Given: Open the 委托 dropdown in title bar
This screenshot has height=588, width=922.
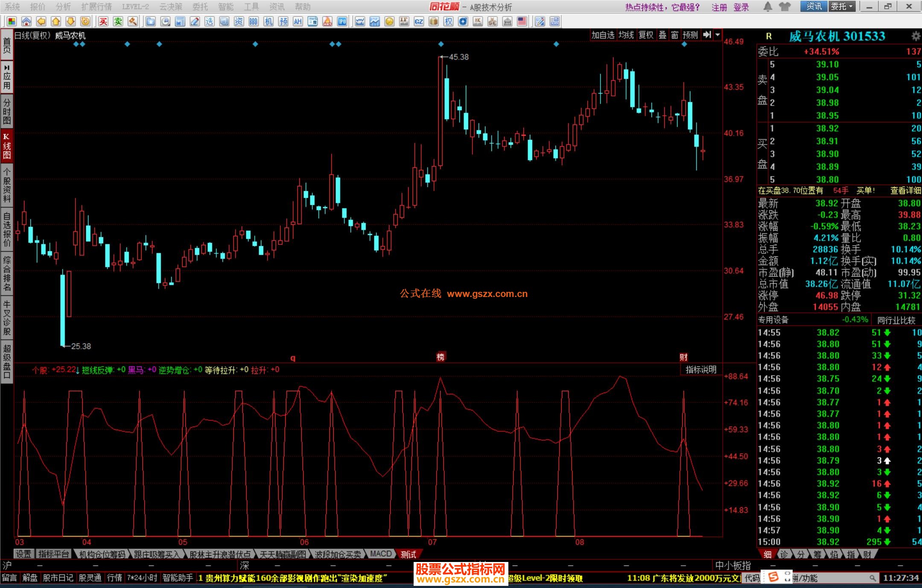Looking at the screenshot, I should tap(842, 6).
